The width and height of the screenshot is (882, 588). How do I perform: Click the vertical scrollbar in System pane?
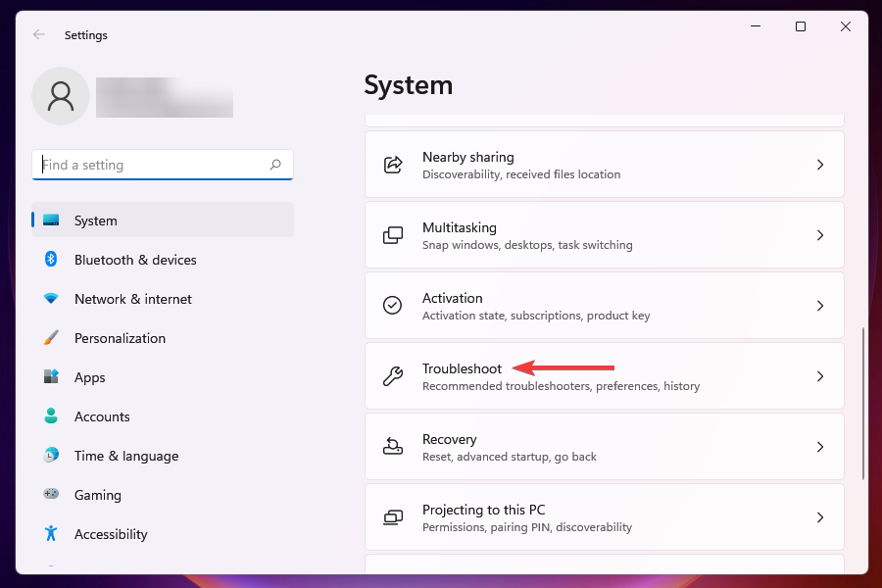862,403
